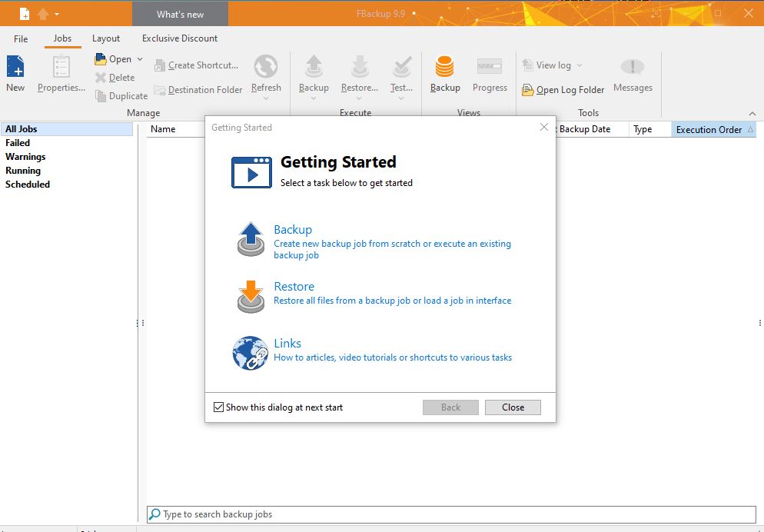
Task: Sort by the Backup Date column header
Action: (592, 129)
